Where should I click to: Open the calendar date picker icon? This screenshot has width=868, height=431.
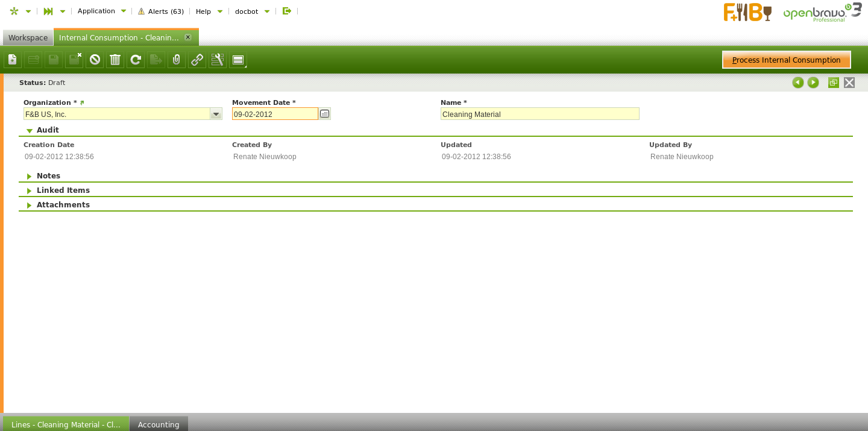point(325,114)
